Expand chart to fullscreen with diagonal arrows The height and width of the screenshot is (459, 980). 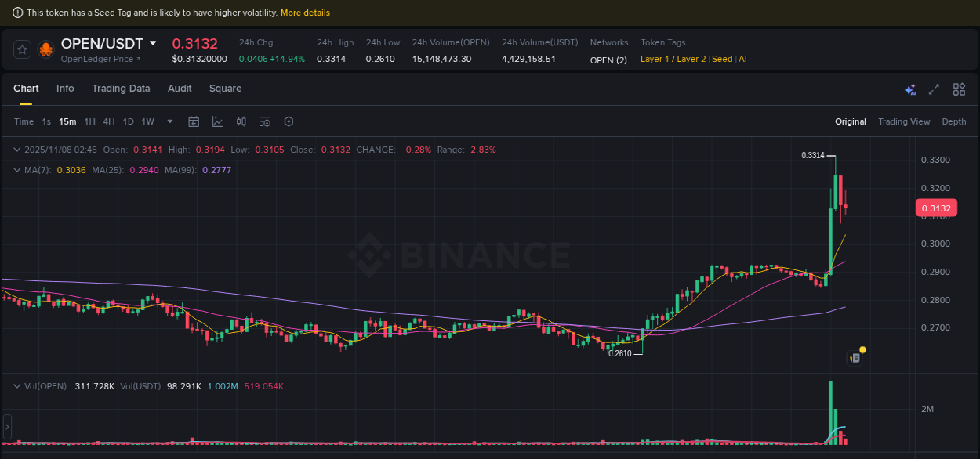(x=935, y=89)
